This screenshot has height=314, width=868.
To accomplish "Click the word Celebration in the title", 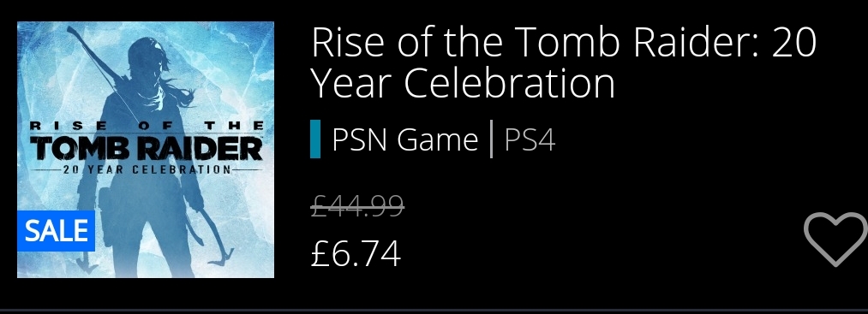I will pyautogui.click(x=509, y=84).
